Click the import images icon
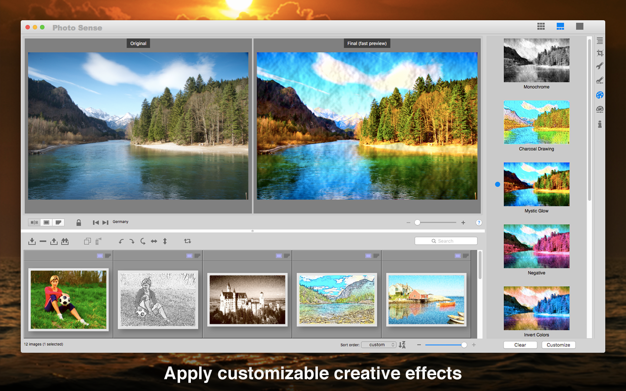The width and height of the screenshot is (626, 391). 32,241
